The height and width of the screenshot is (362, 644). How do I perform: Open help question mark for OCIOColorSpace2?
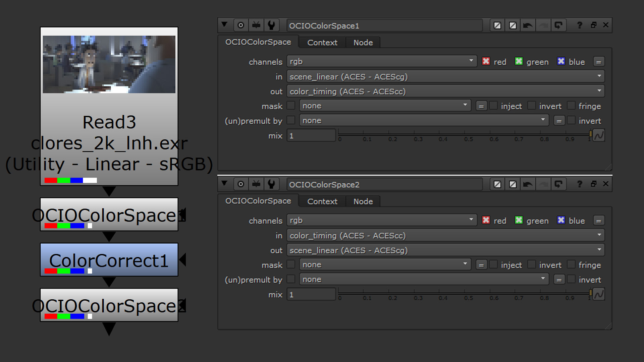tap(579, 184)
